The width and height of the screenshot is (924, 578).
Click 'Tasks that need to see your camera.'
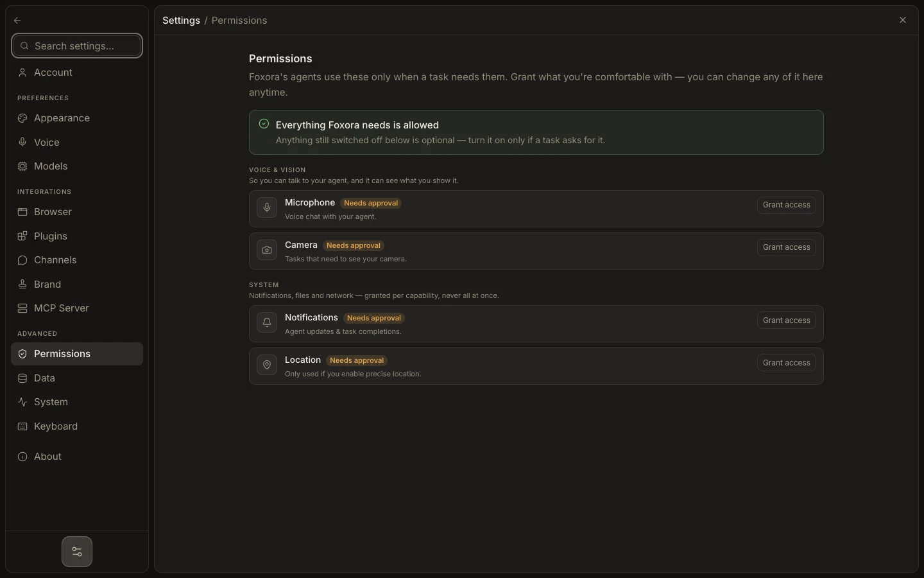tap(346, 259)
